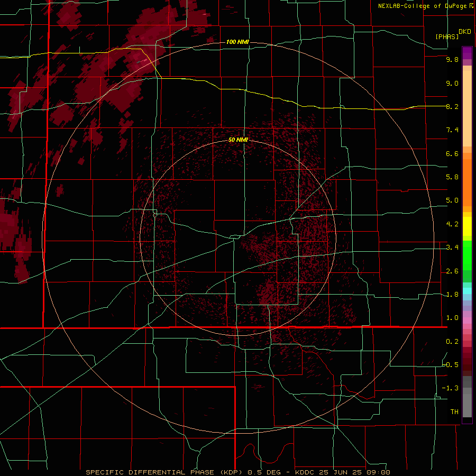
Task: Click the NEXLAB-College of DuPage label
Action: (425, 6)
